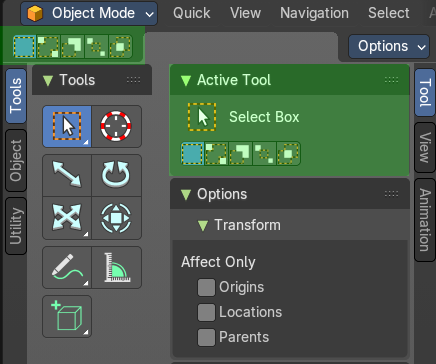Image resolution: width=436 pixels, height=364 pixels.
Task: Open the View menu
Action: pyautogui.click(x=245, y=13)
